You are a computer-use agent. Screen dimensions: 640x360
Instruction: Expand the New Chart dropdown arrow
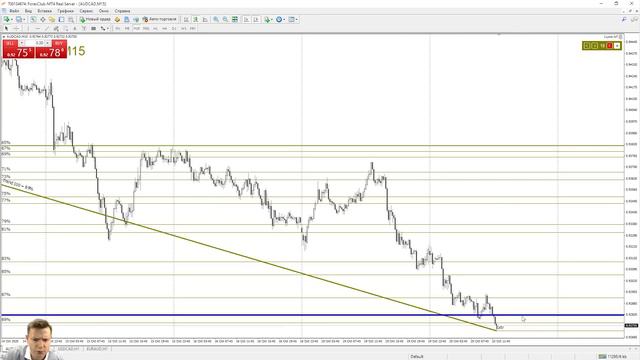point(12,19)
